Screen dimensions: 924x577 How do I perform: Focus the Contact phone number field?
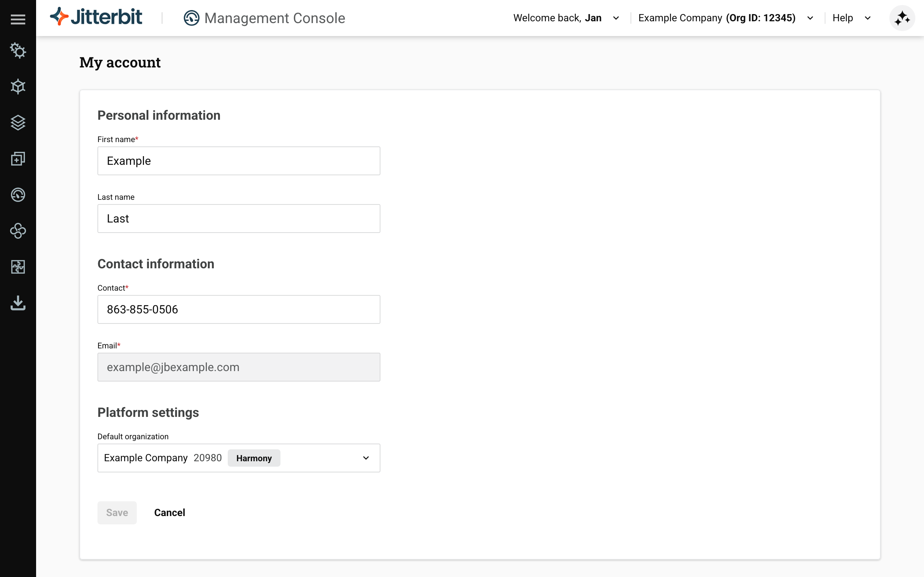tap(239, 309)
